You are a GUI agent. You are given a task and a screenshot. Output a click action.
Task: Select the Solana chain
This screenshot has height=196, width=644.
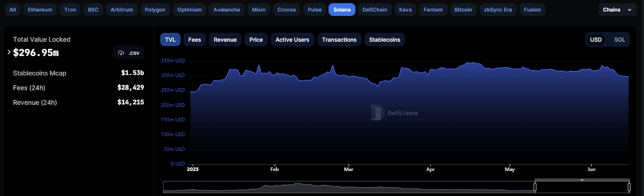pyautogui.click(x=342, y=10)
